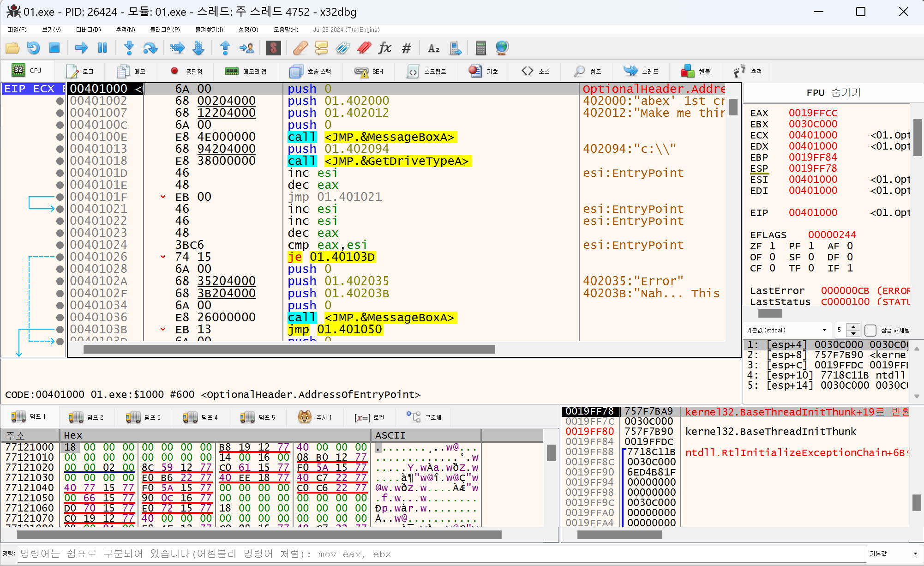Click the FPU 숨기기 button
Screen dimensions: 924x566
pyautogui.click(x=833, y=92)
